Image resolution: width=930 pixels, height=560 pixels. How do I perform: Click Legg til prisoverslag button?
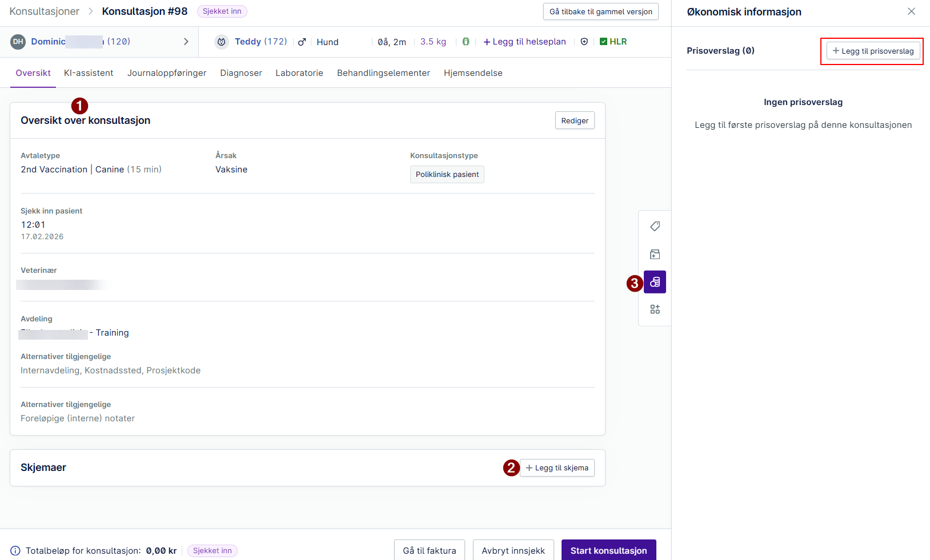pyautogui.click(x=873, y=51)
